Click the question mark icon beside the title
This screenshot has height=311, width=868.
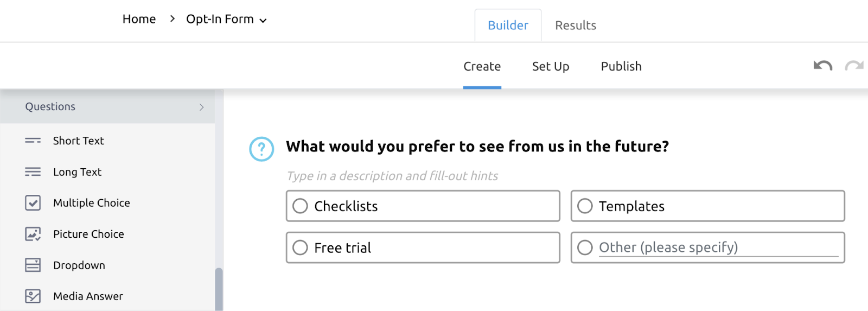click(261, 149)
